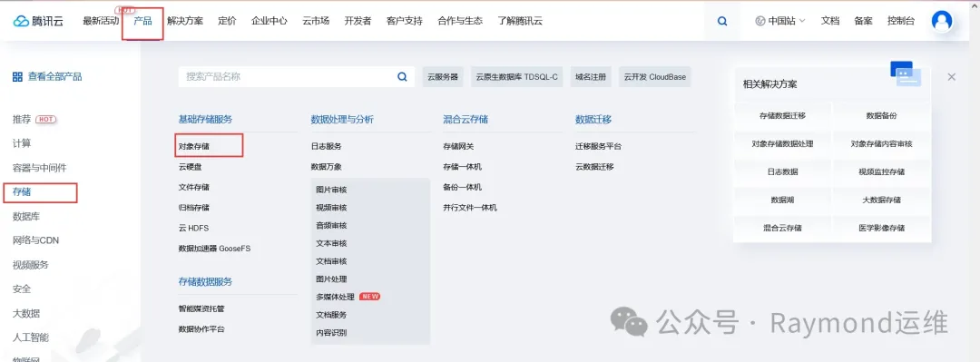Open the 存储网关 product link
The width and height of the screenshot is (980, 362).
click(x=459, y=146)
